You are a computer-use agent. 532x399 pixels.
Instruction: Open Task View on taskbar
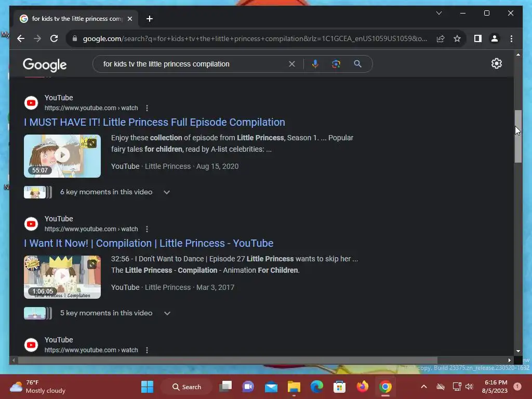click(225, 387)
